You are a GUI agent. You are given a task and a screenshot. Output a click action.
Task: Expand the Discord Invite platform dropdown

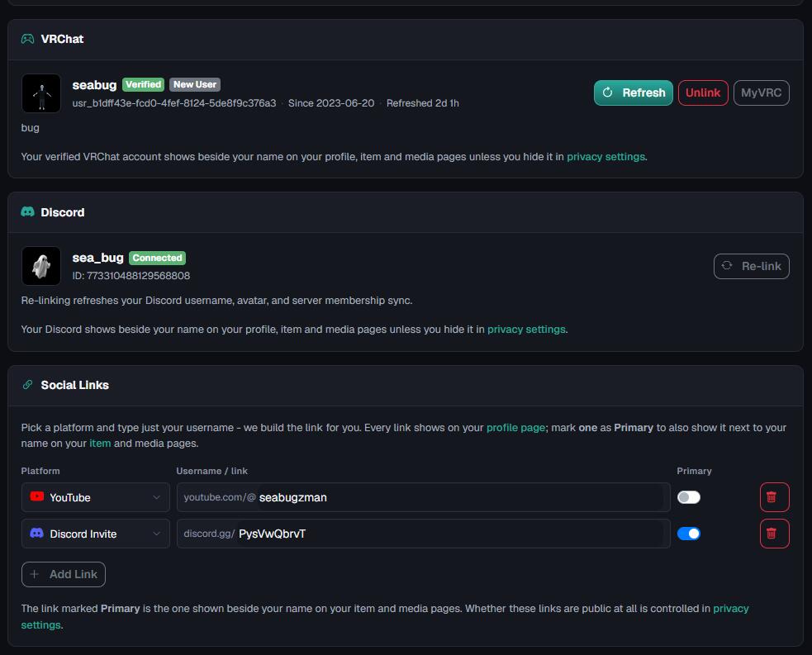(95, 534)
